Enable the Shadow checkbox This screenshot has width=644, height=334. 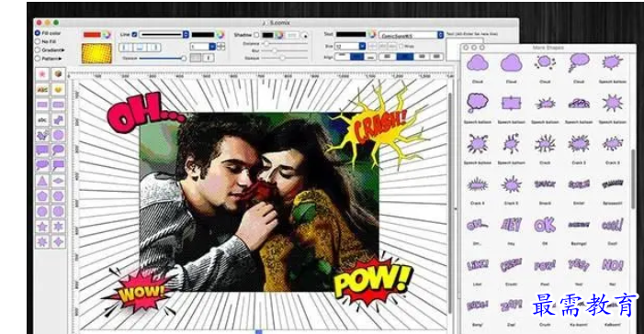pyautogui.click(x=256, y=35)
